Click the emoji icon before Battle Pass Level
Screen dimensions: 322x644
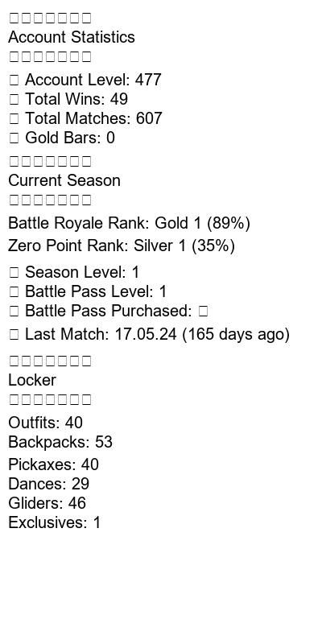click(x=14, y=292)
